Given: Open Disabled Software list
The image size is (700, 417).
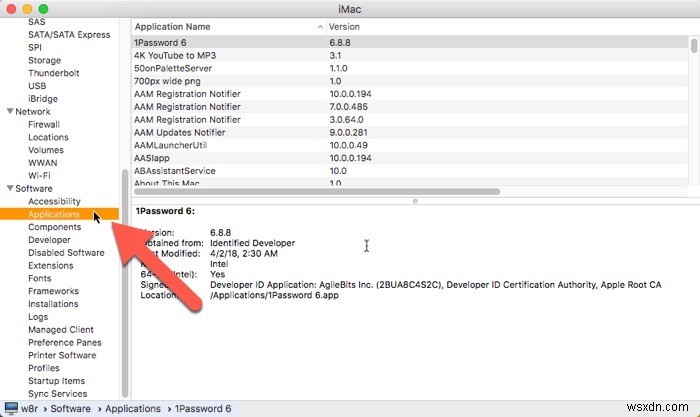Looking at the screenshot, I should point(66,253).
